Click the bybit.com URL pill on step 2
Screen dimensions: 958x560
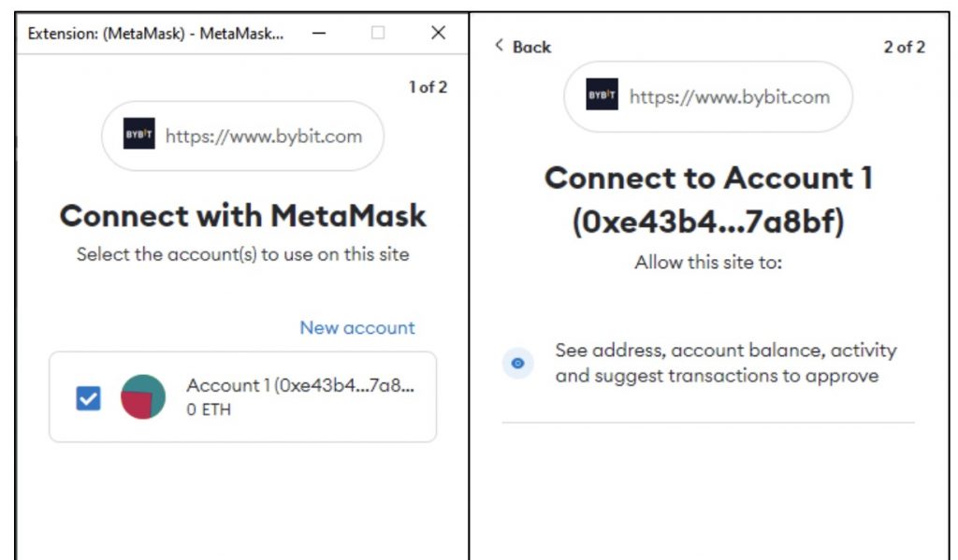pyautogui.click(x=708, y=96)
